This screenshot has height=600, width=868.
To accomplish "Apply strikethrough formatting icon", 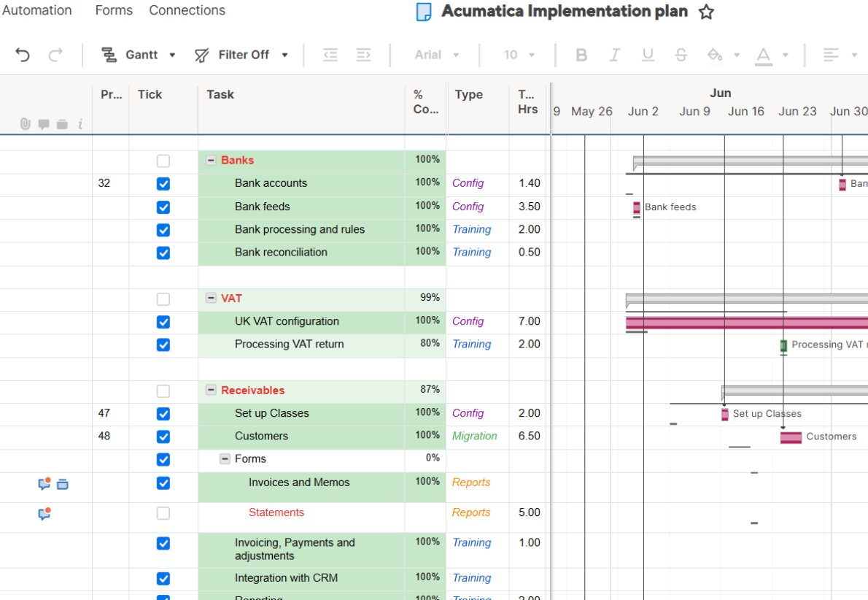I will point(681,55).
